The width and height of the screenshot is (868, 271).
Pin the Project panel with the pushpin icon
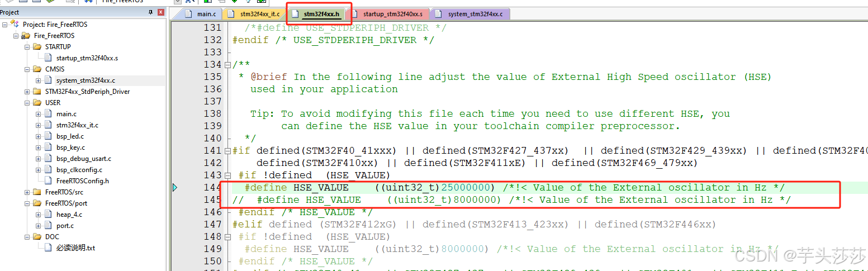click(x=151, y=12)
